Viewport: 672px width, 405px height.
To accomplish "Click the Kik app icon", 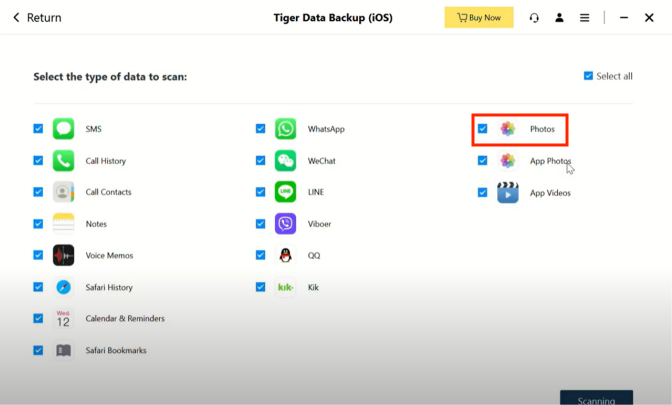I will [x=286, y=287].
